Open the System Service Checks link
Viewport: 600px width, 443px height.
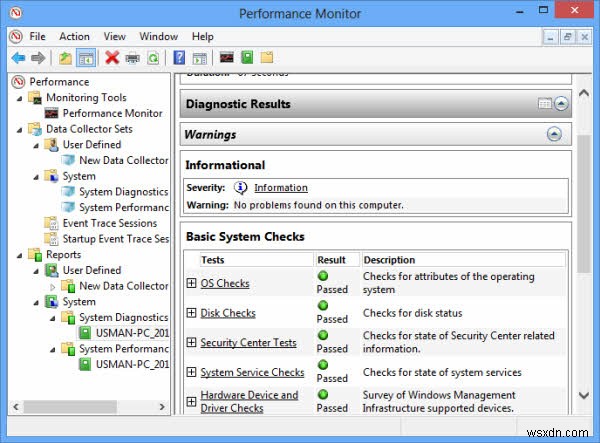pos(252,372)
